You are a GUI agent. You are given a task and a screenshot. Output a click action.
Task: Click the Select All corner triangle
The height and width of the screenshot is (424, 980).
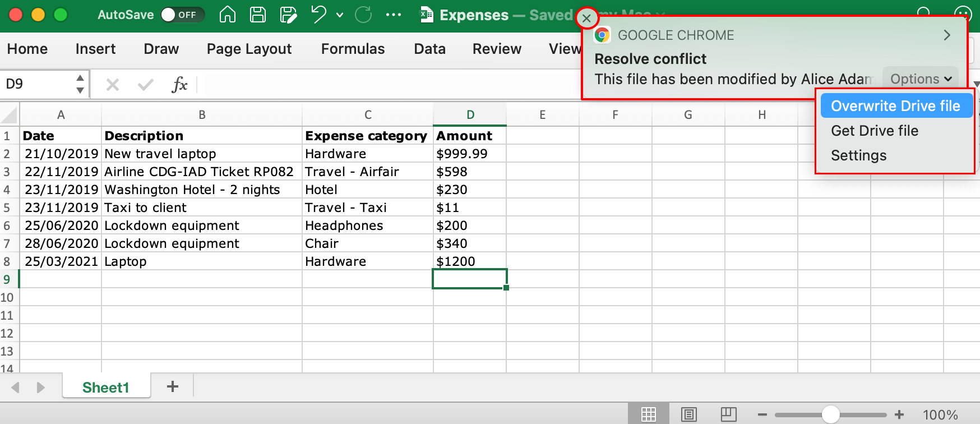point(10,115)
